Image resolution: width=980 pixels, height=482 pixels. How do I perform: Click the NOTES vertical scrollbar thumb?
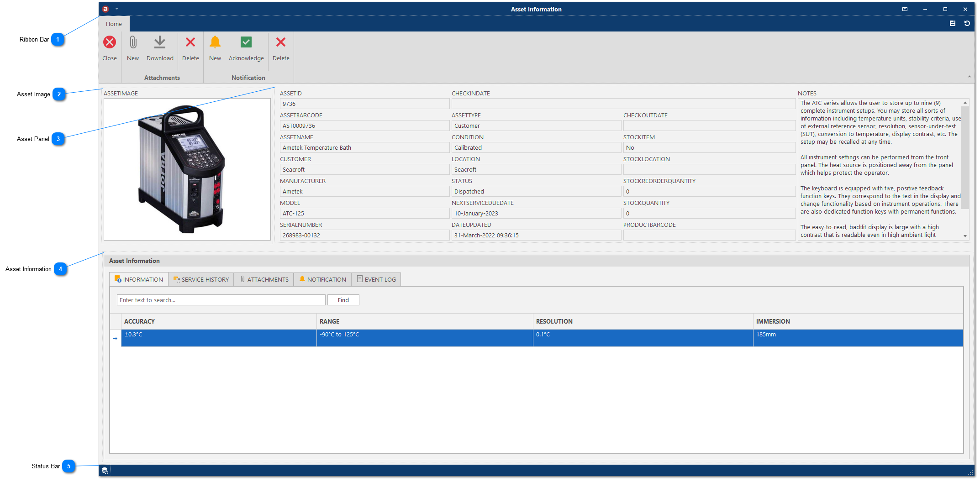[x=965, y=157]
